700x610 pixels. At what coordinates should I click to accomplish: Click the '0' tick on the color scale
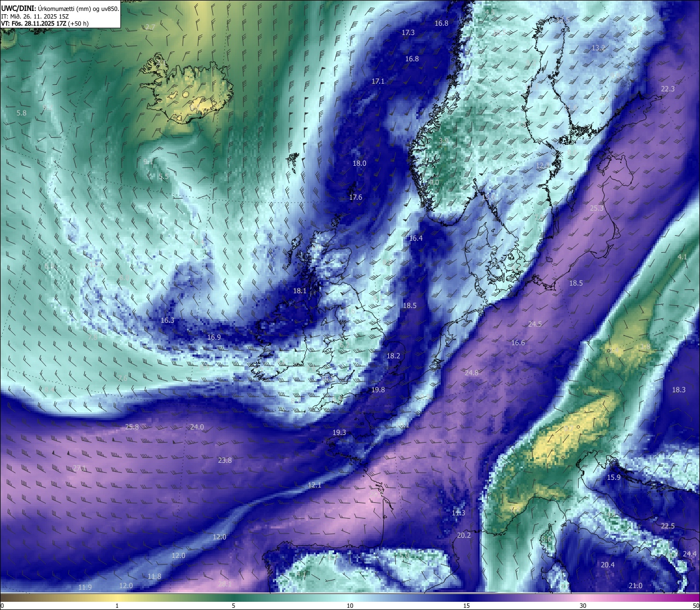[x=2, y=606]
